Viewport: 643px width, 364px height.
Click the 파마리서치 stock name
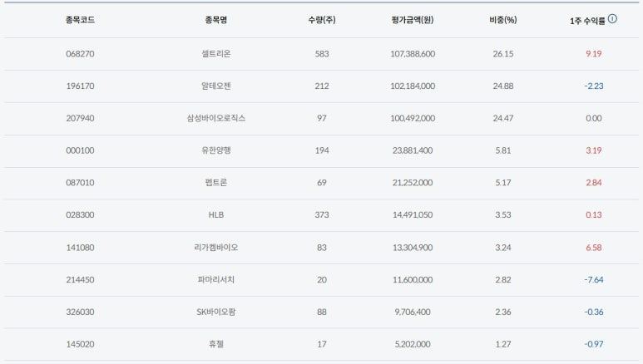pyautogui.click(x=216, y=279)
